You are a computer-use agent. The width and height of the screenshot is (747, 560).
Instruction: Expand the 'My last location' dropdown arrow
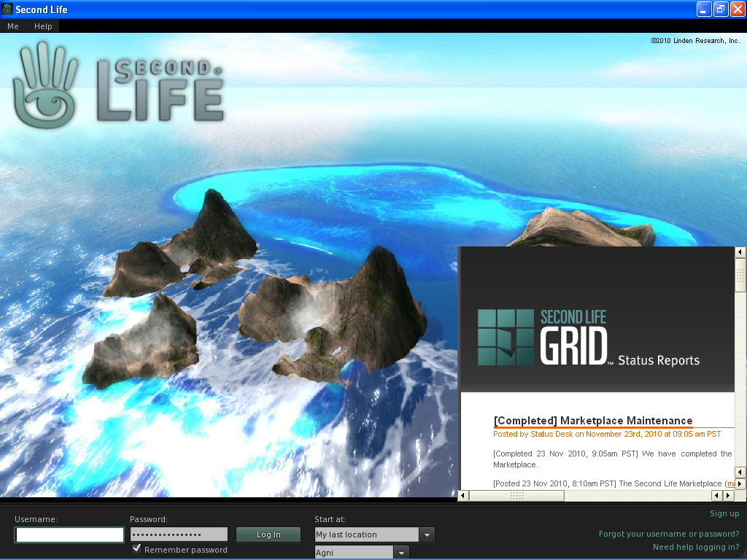coord(427,534)
